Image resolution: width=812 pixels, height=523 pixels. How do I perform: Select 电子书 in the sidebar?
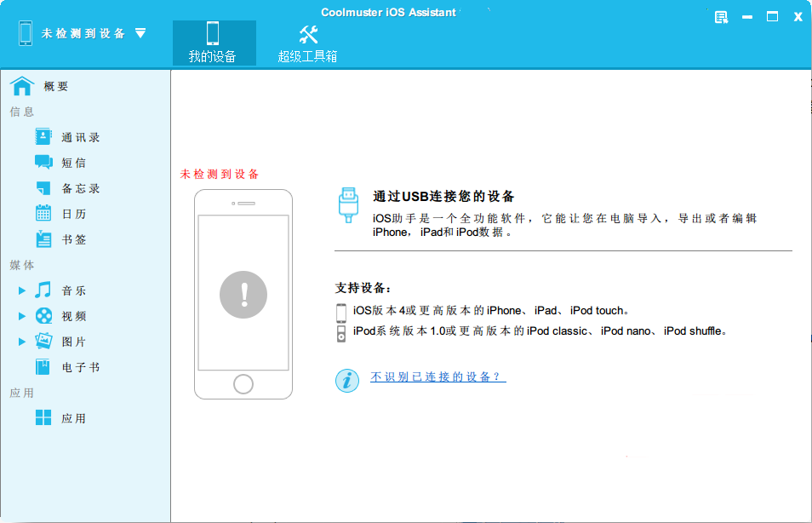click(x=81, y=367)
